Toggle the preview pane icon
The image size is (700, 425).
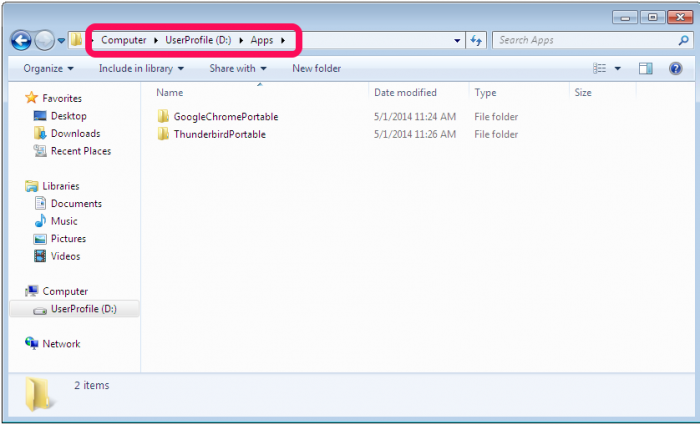pos(646,68)
